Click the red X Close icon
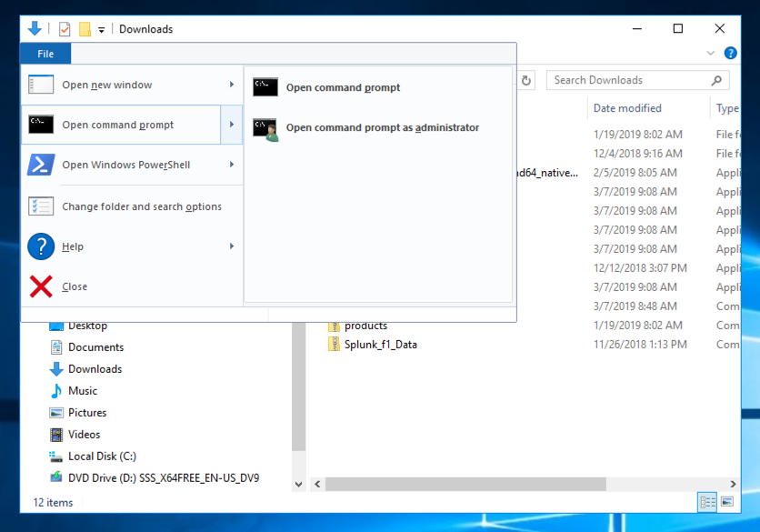760x532 pixels. coord(41,286)
